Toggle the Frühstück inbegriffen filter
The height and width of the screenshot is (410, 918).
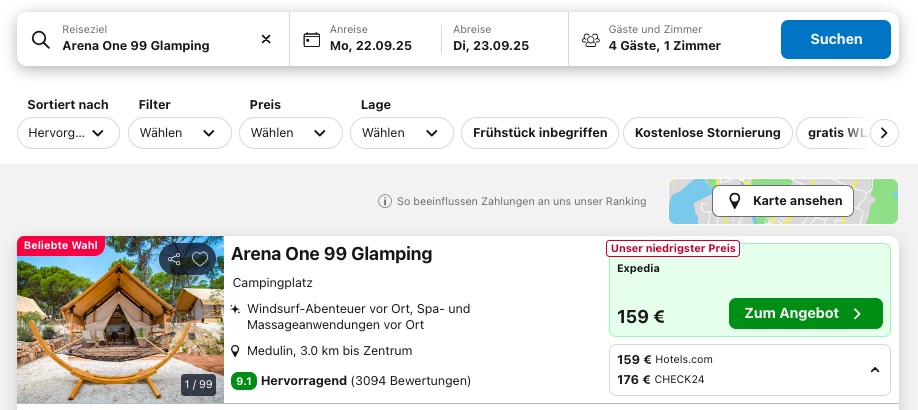point(540,133)
